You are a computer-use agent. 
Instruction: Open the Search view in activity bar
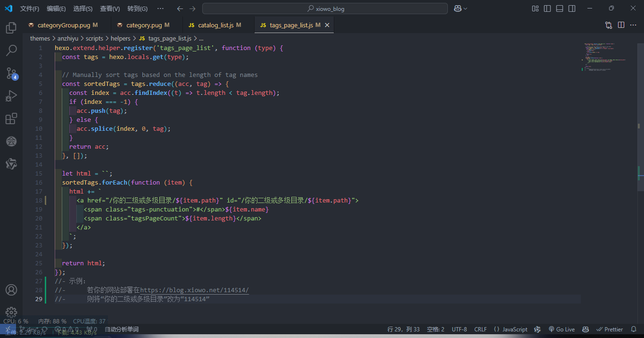[x=11, y=51]
